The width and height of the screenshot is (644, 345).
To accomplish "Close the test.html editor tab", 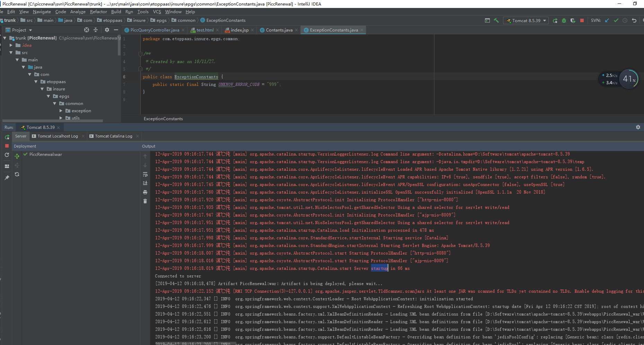I will [x=218, y=30].
